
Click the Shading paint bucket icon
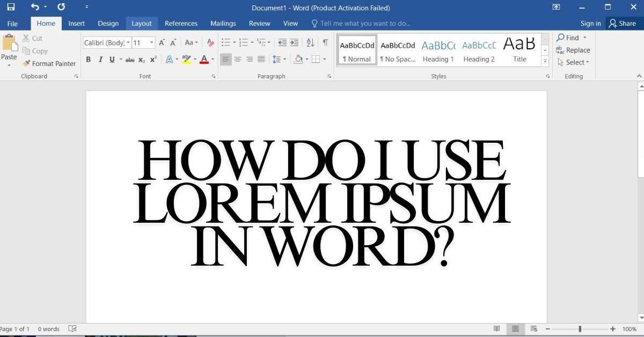pos(298,60)
